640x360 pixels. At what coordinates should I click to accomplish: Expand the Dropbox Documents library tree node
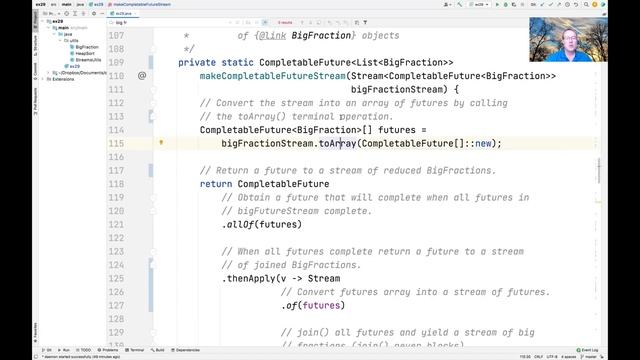coord(49,73)
